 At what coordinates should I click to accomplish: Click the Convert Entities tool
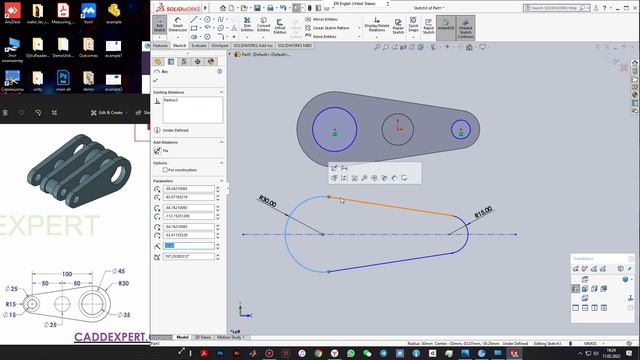(263, 24)
